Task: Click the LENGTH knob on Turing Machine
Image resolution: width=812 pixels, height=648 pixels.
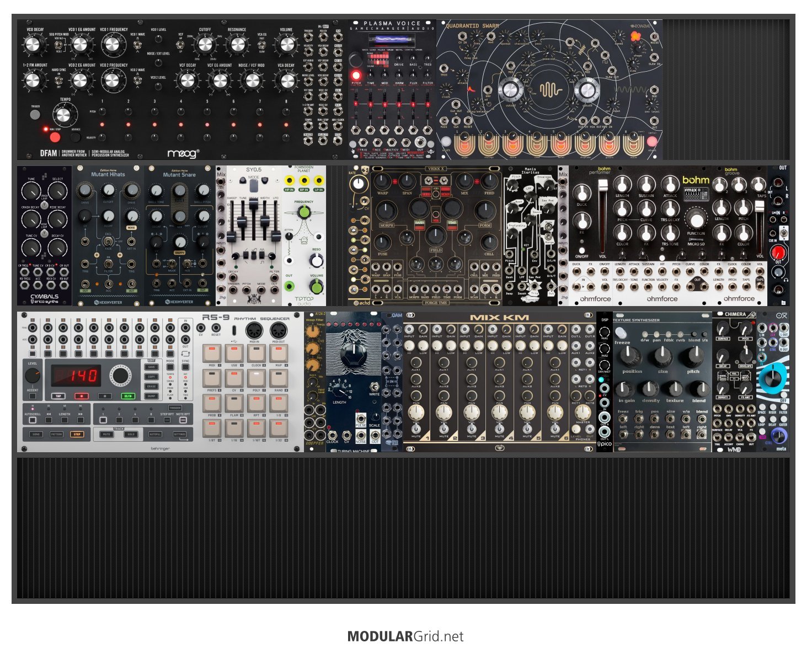Action: coord(340,391)
